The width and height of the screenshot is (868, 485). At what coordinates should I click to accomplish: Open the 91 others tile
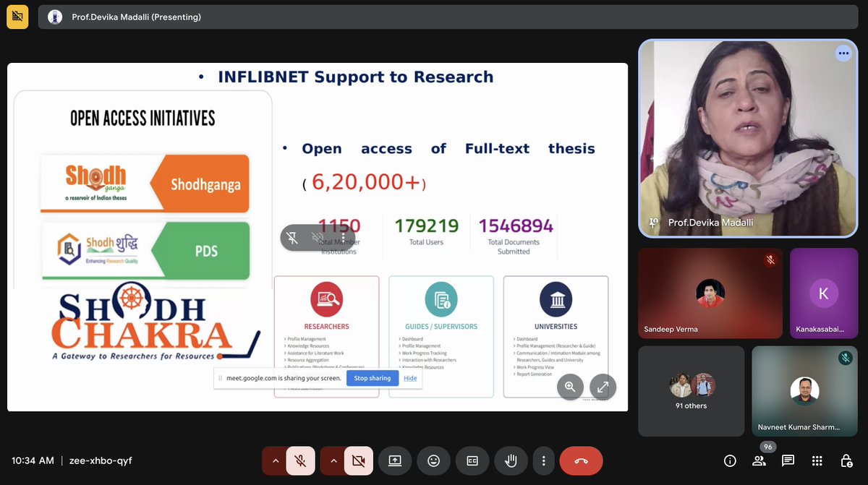click(691, 391)
